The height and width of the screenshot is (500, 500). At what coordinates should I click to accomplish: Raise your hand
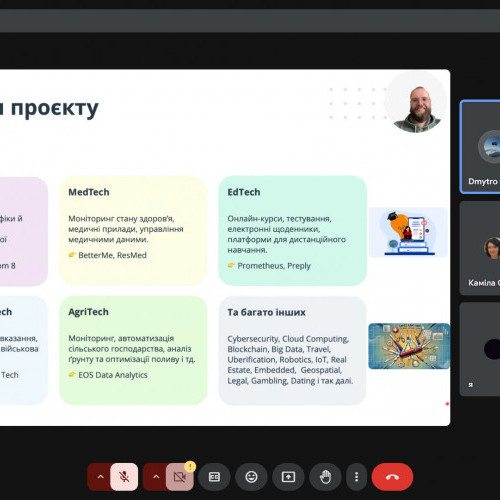point(325,477)
